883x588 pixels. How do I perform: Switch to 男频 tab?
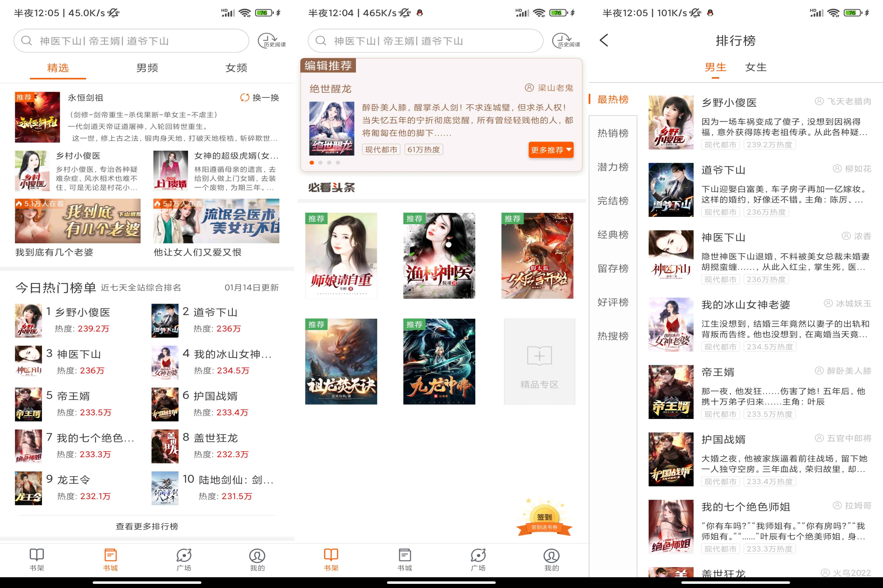point(147,68)
